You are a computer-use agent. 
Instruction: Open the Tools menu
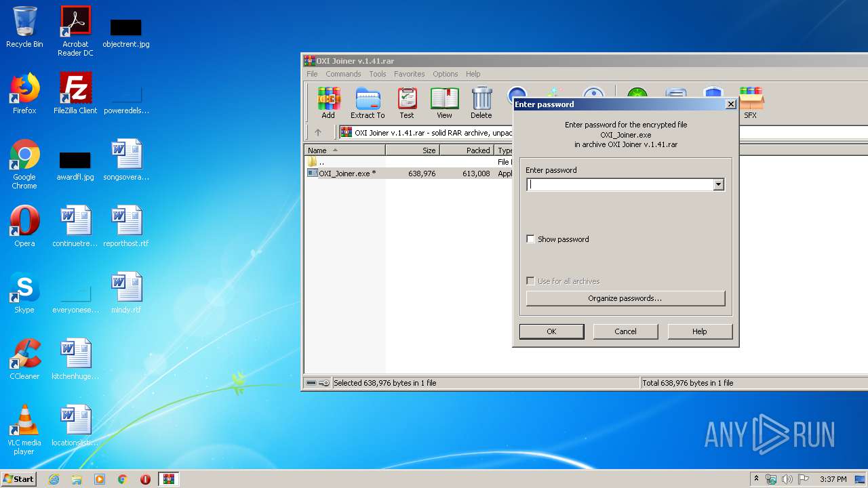coord(378,74)
